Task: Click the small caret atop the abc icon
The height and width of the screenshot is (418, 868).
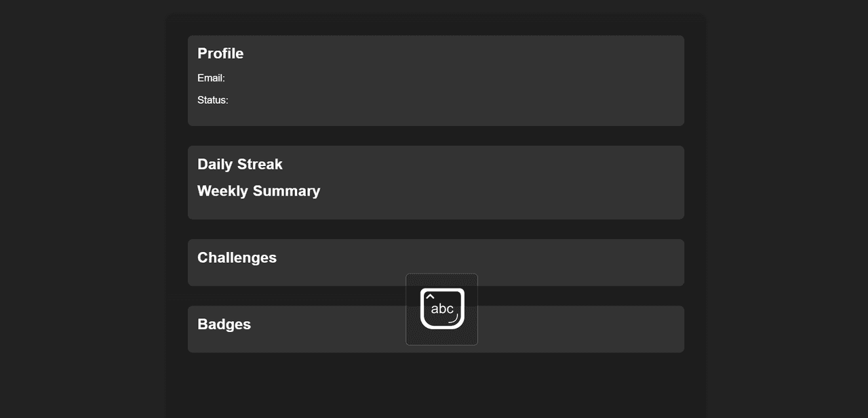Action: pyautogui.click(x=429, y=295)
